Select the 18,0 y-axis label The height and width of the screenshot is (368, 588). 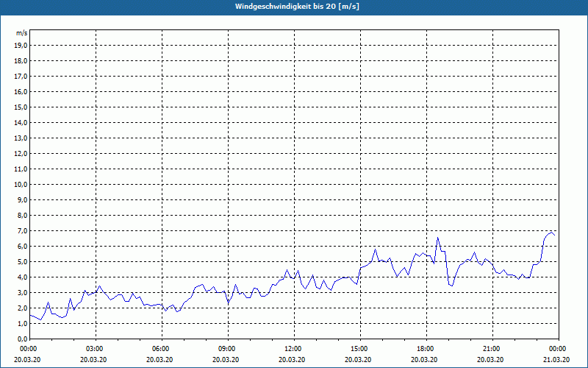(x=21, y=61)
